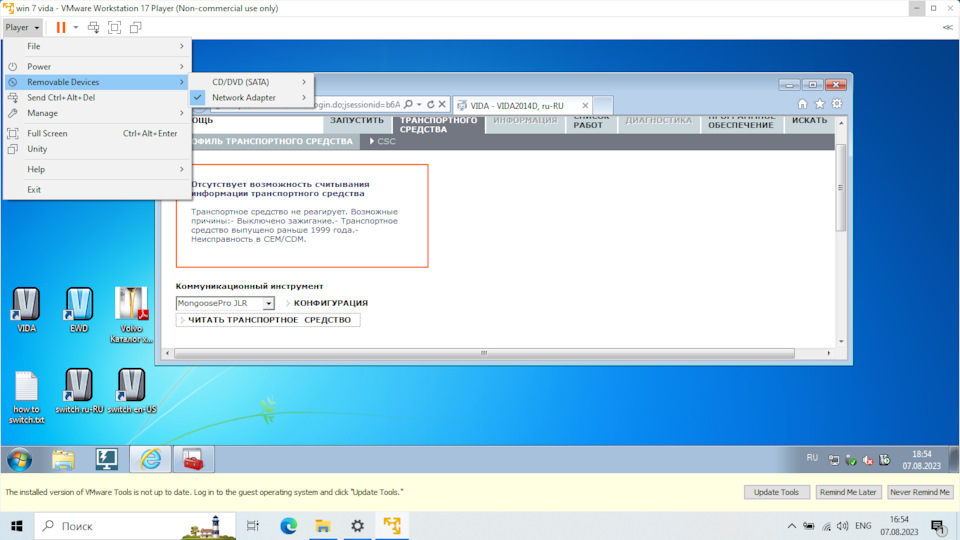960x540 pixels.
Task: Click the ЧИТАТЬ ТРАНСПОРТНОЕ СРЕДСТВО button
Action: click(x=268, y=320)
